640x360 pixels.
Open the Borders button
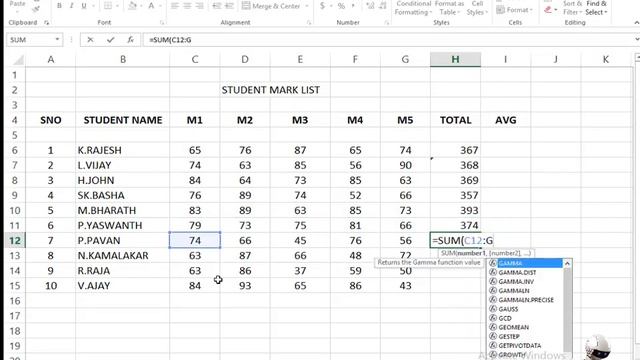pos(107,6)
